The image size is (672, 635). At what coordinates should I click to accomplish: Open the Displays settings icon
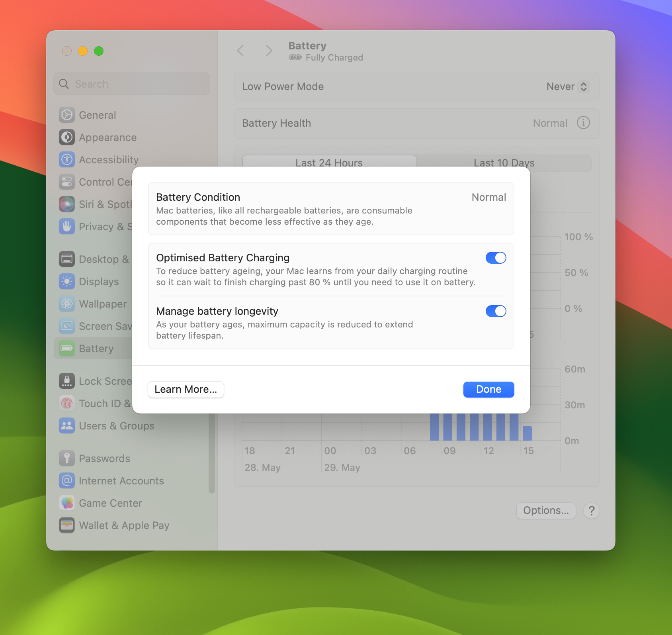[x=67, y=281]
